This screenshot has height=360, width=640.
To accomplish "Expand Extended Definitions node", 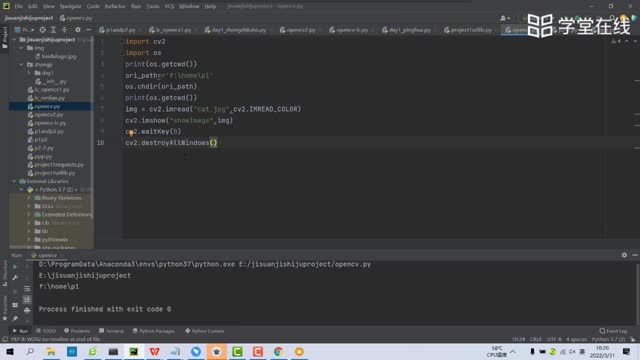I will tap(29, 215).
